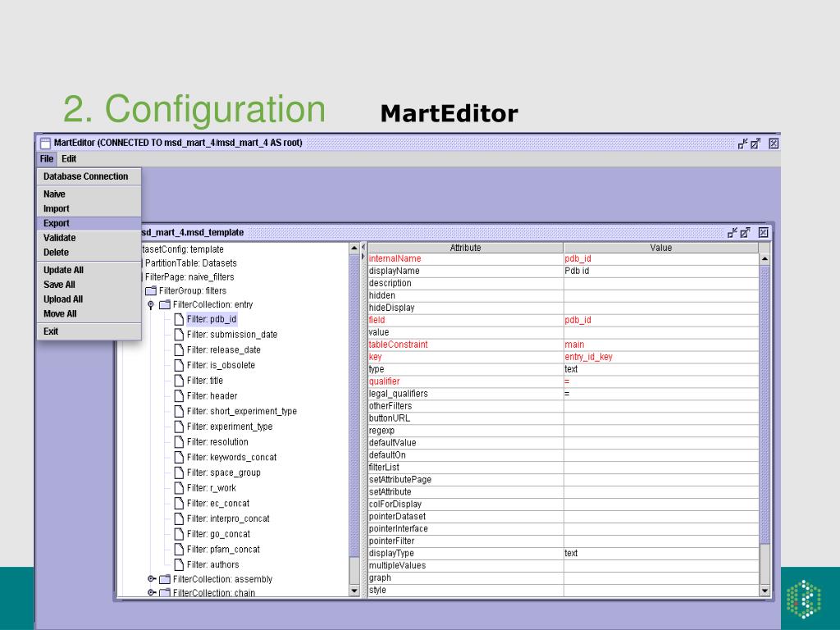Click the attribute table scroll down arrow

pyautogui.click(x=765, y=591)
